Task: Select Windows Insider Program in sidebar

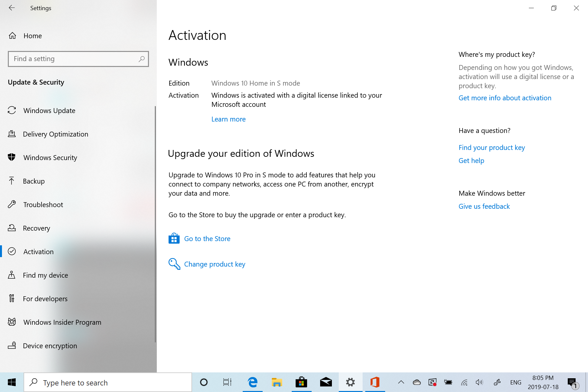Action: click(62, 322)
